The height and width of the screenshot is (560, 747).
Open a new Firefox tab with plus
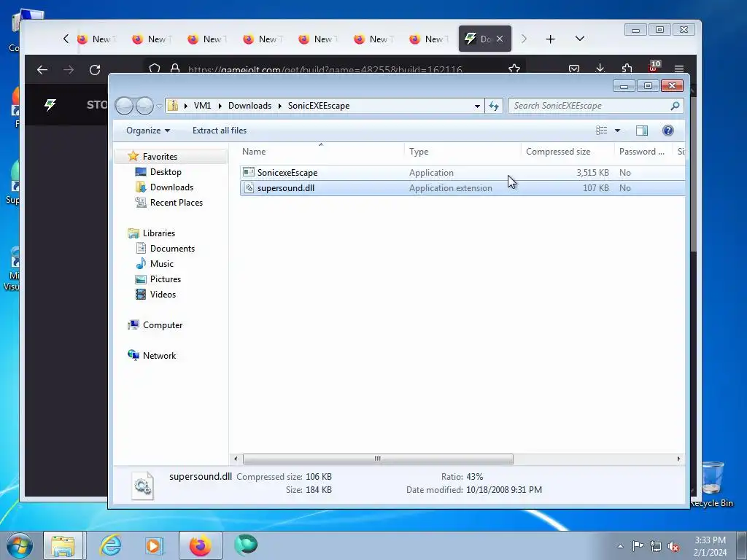(x=550, y=39)
